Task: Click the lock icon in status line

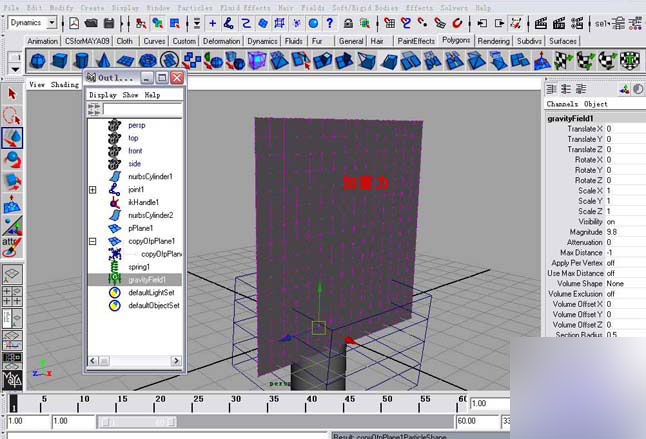Action: (348, 23)
